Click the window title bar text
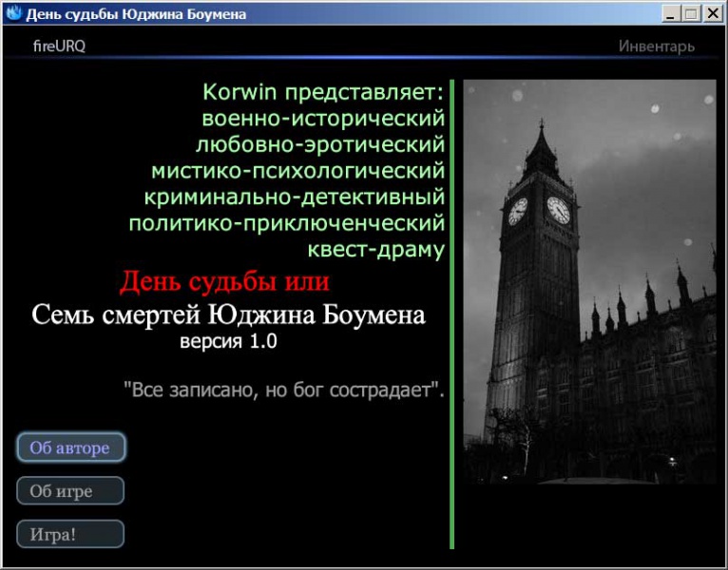The image size is (728, 570). [136, 14]
